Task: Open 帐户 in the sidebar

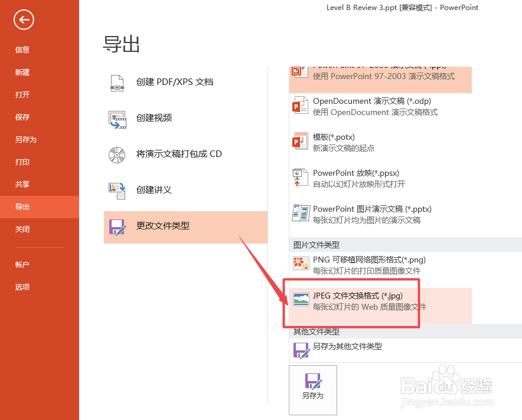Action: [22, 265]
